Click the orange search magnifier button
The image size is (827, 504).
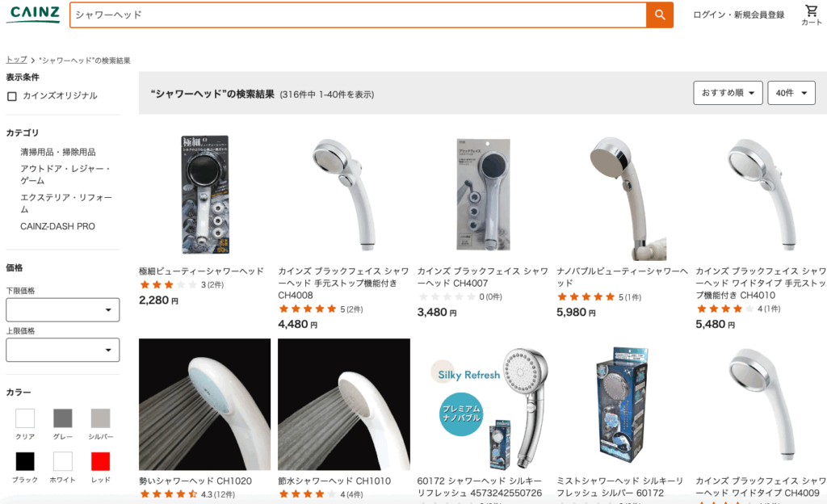pos(659,15)
